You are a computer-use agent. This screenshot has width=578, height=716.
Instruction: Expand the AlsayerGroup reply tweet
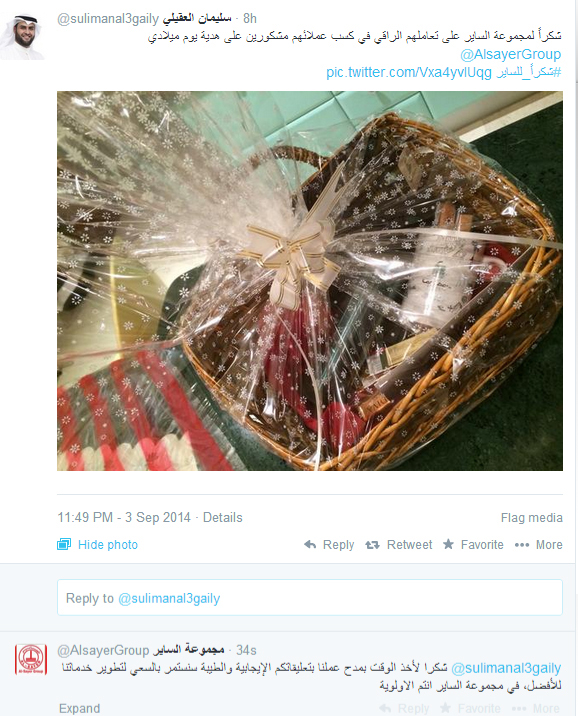pos(79,708)
